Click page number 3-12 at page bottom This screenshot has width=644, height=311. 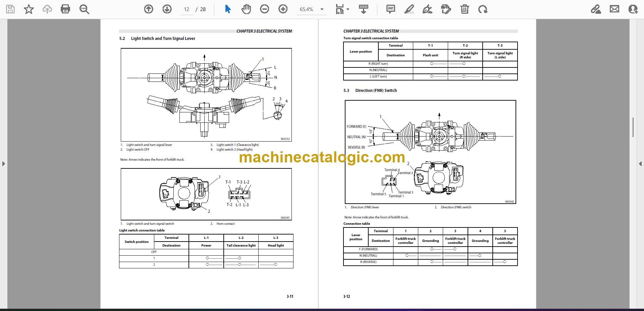[346, 297]
